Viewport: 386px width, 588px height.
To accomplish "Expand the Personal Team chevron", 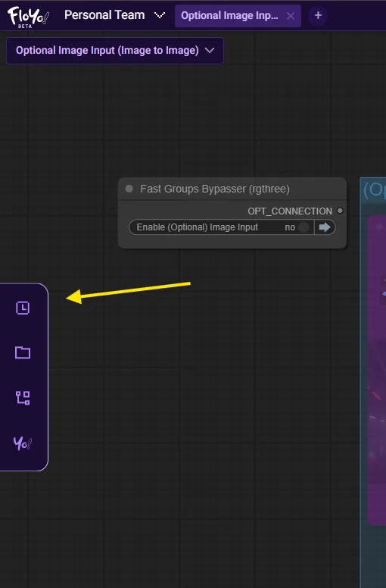I will click(x=160, y=15).
